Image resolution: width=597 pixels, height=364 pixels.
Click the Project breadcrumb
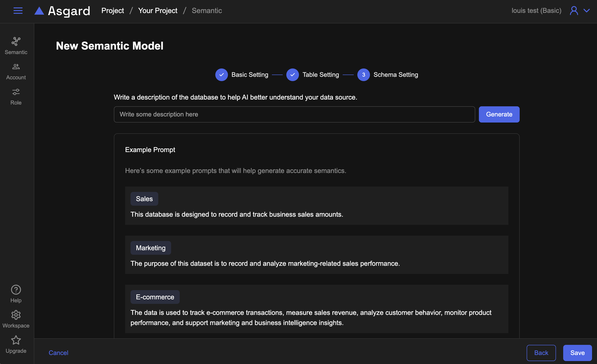click(x=113, y=11)
